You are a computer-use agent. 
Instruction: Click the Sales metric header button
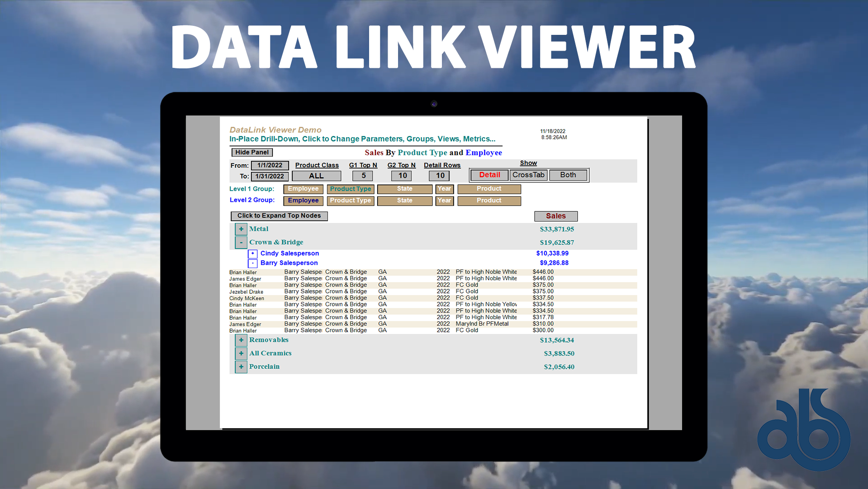point(555,216)
